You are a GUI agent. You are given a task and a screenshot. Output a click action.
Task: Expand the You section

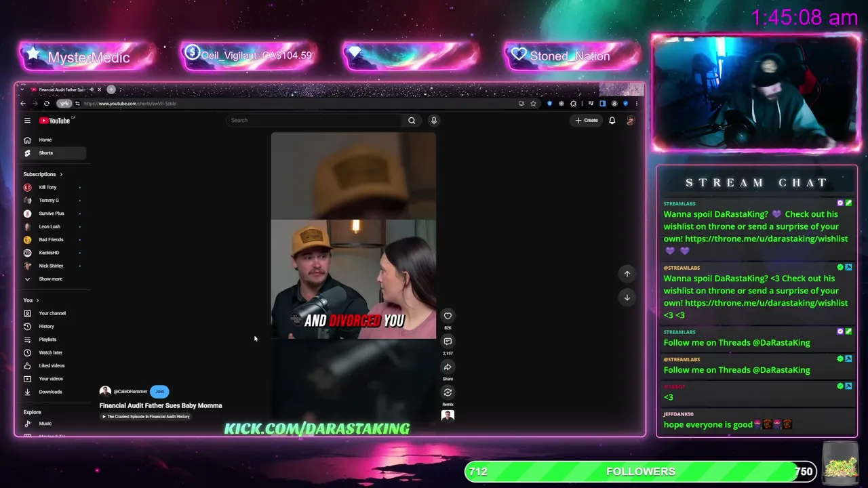[31, 300]
